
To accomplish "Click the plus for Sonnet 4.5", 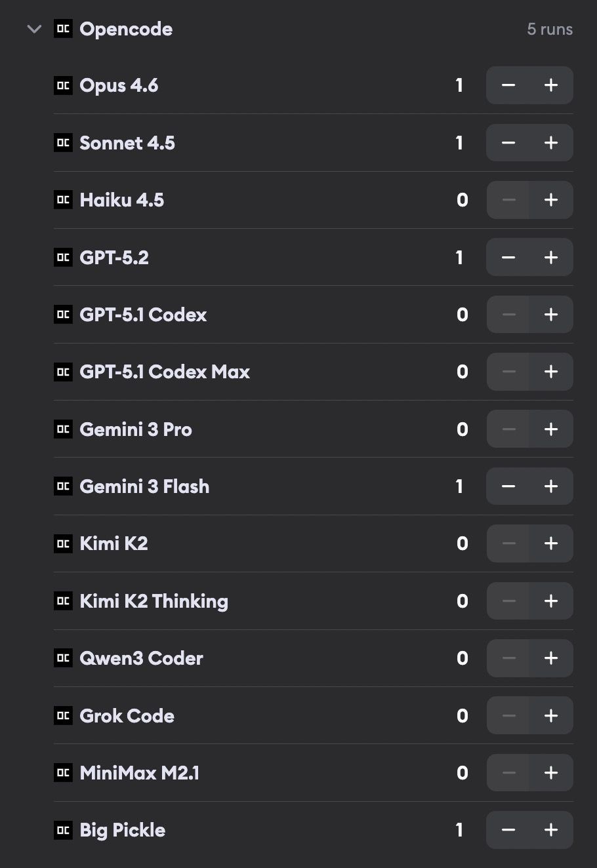I will pos(551,143).
